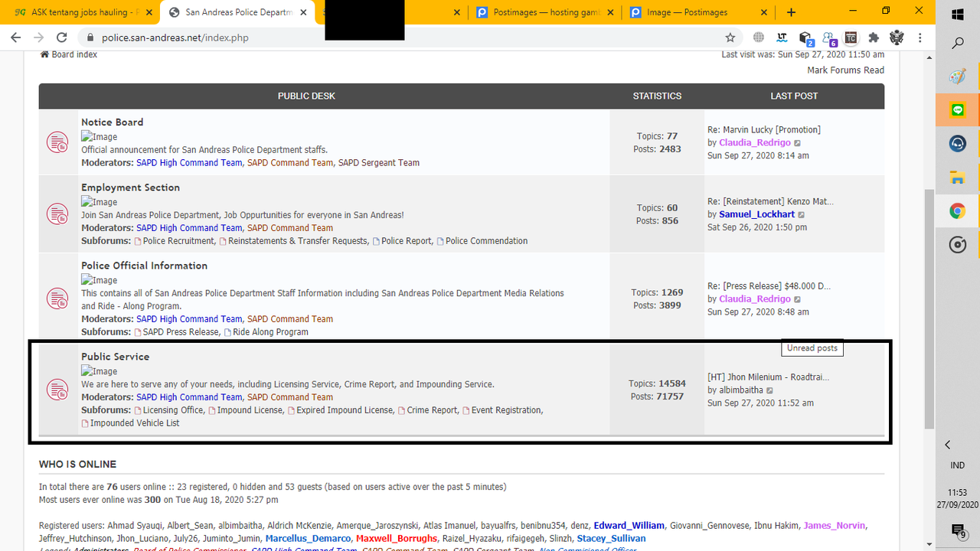Open the Licensing Office subforum

point(173,410)
